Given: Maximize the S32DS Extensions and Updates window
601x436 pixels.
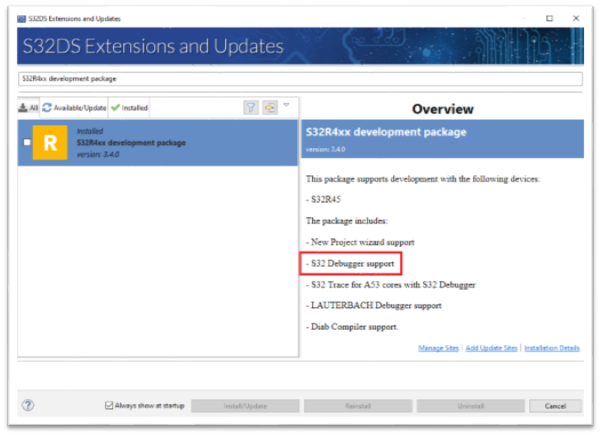Looking at the screenshot, I should [x=549, y=18].
